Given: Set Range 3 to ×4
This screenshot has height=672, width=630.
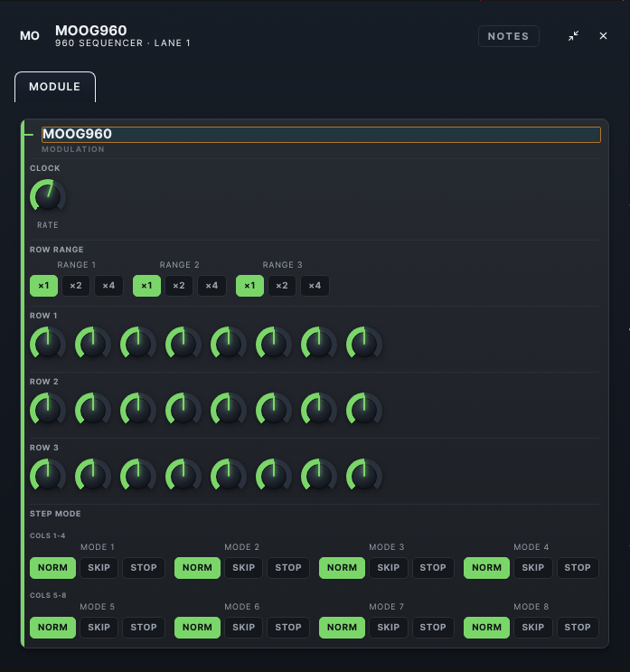Looking at the screenshot, I should pyautogui.click(x=315, y=286).
